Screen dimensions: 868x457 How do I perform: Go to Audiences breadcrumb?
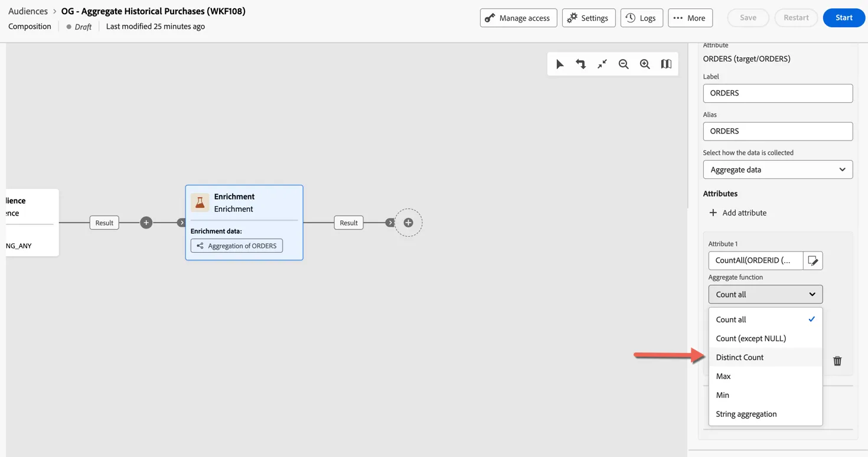coord(28,11)
